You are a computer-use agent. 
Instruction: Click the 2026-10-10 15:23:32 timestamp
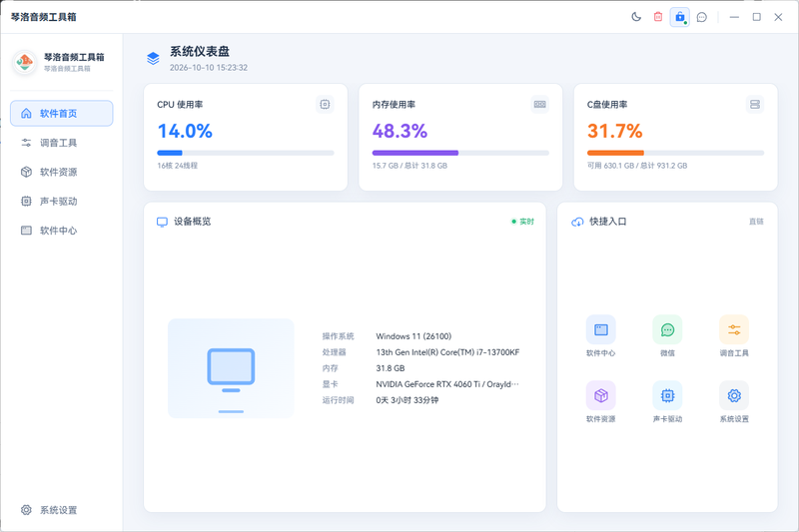pos(209,68)
